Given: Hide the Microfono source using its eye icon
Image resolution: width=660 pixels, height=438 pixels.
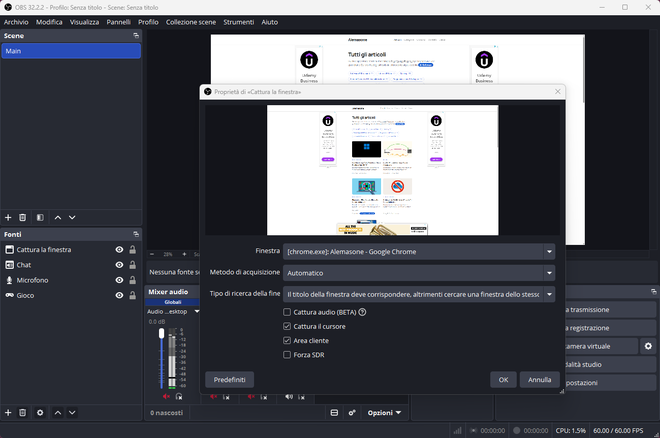Looking at the screenshot, I should click(x=120, y=280).
